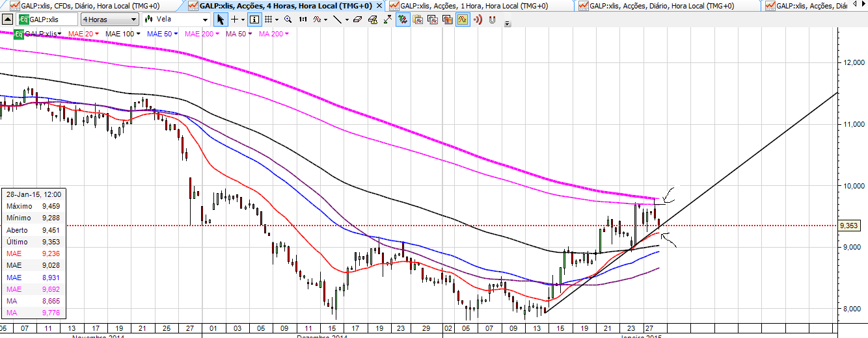Viewport: 868px width, 338px height.
Task: Activate the crosshair cursor tool
Action: pos(235,19)
